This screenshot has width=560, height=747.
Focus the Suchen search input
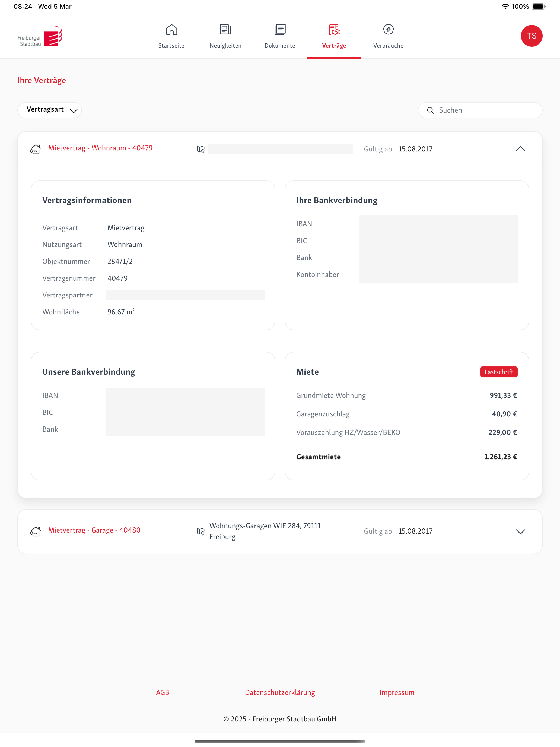click(486, 110)
